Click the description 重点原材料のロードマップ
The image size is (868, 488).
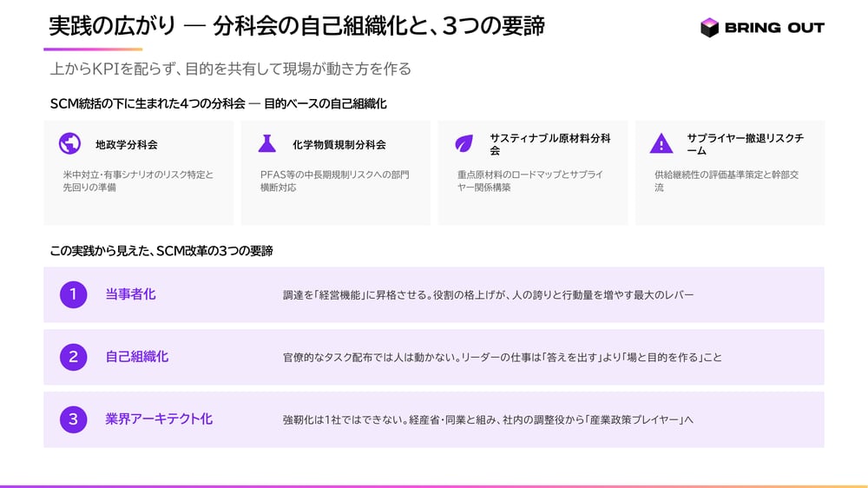[x=530, y=181]
